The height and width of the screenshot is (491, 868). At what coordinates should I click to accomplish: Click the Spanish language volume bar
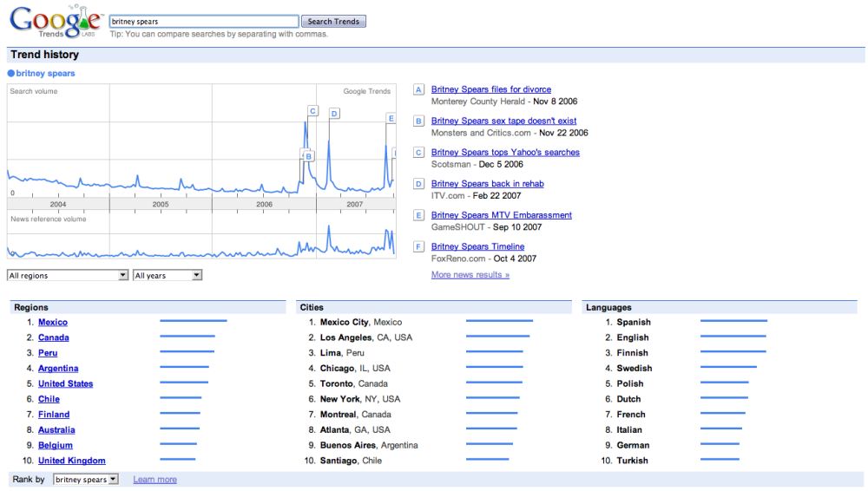(733, 320)
